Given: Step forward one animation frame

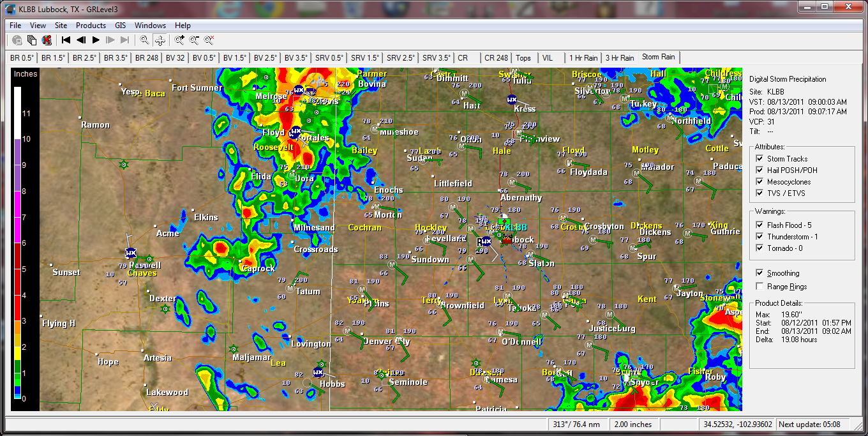Looking at the screenshot, I should (x=110, y=40).
